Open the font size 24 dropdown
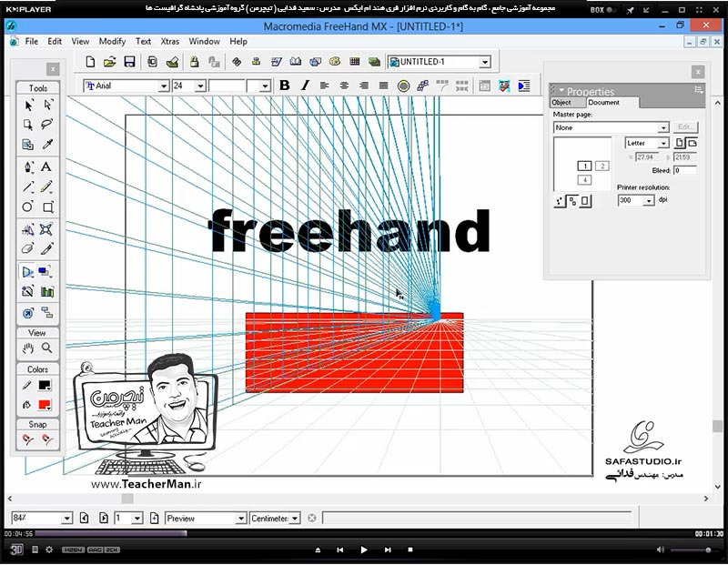 click(200, 86)
